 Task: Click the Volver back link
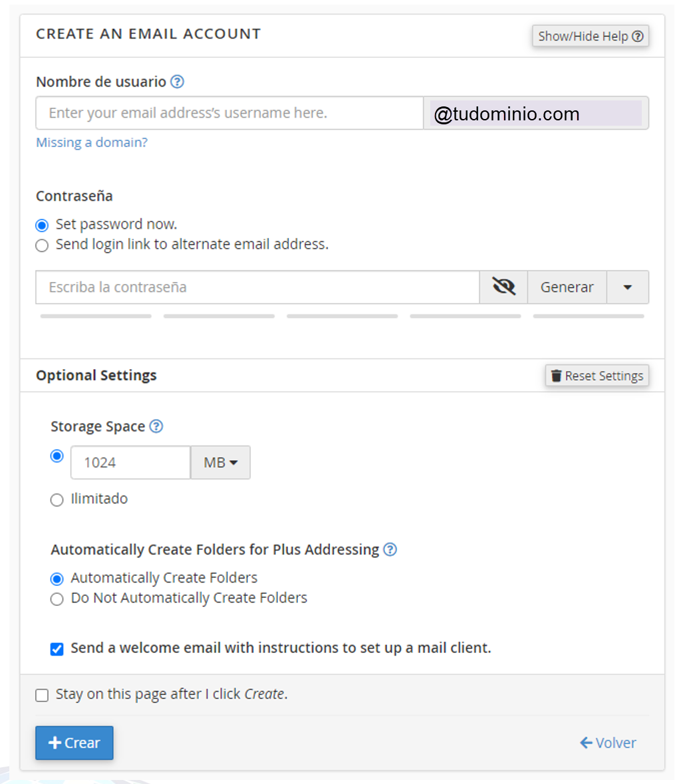pos(608,743)
